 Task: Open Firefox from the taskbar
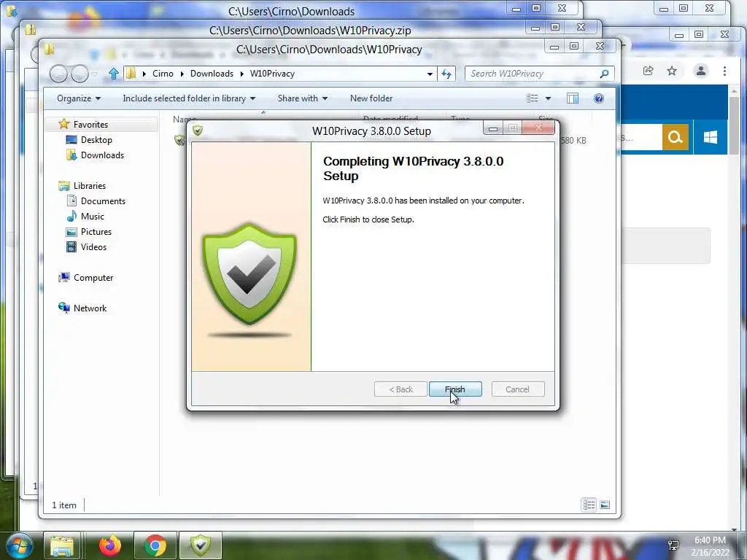(x=109, y=545)
